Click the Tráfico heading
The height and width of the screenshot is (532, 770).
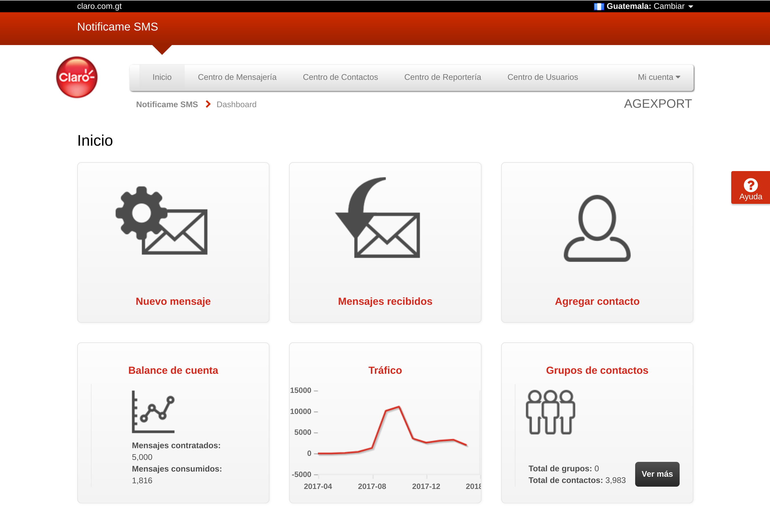click(385, 370)
